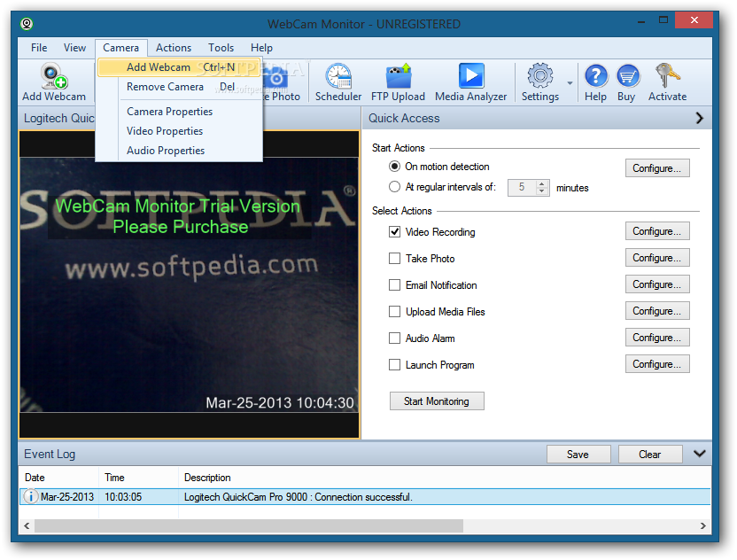Screen dimensions: 737x560
Task: Click the Description column header
Action: click(445, 478)
